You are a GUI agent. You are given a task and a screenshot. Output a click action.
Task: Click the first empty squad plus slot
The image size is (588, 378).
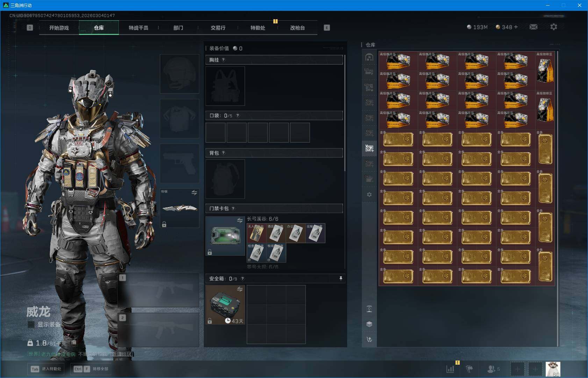[517, 369]
